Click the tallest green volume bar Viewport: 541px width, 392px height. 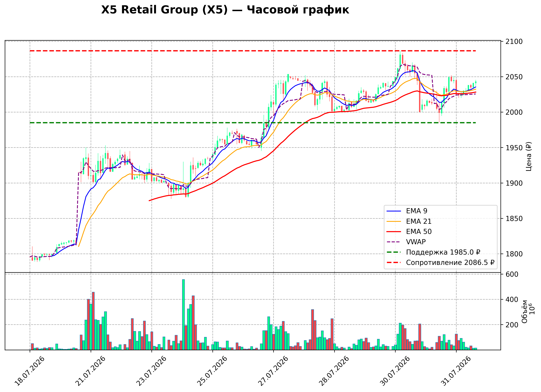[183, 315]
